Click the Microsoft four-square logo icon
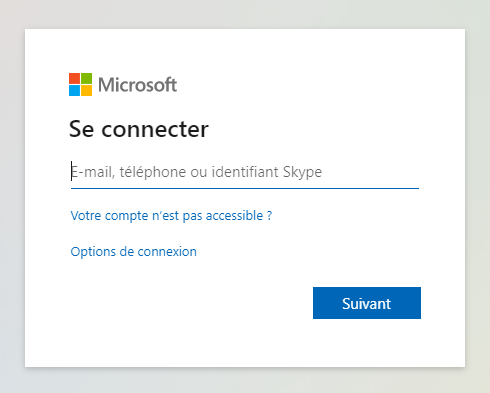The width and height of the screenshot is (490, 393). click(80, 84)
